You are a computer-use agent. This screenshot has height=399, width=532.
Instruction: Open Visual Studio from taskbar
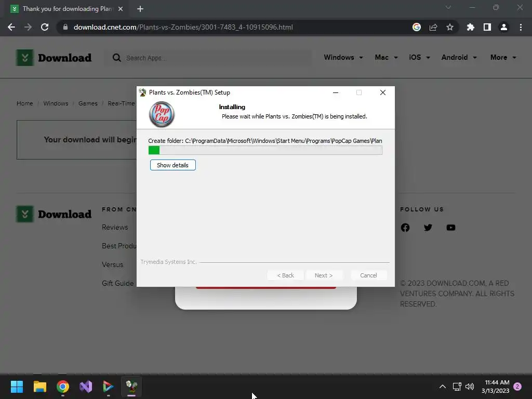tap(86, 387)
